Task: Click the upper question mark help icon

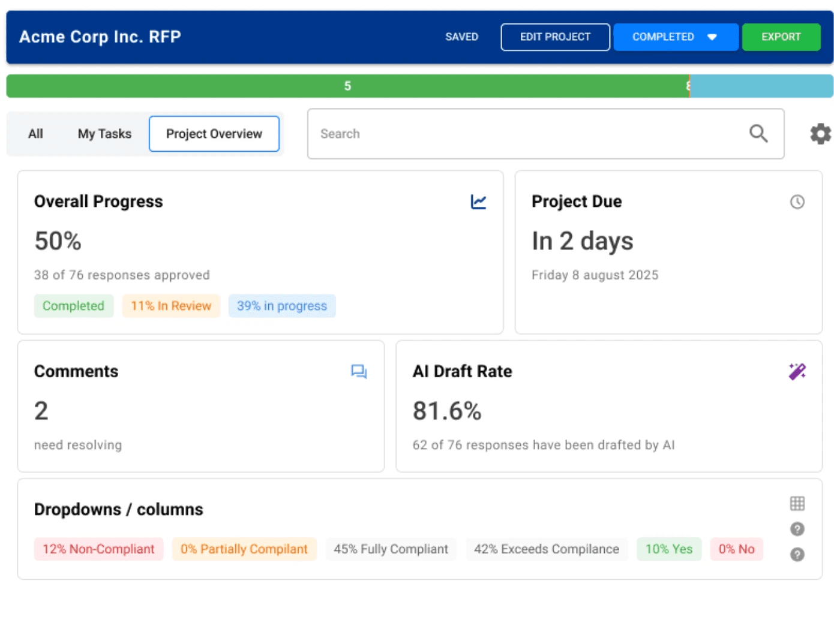Action: [x=797, y=529]
